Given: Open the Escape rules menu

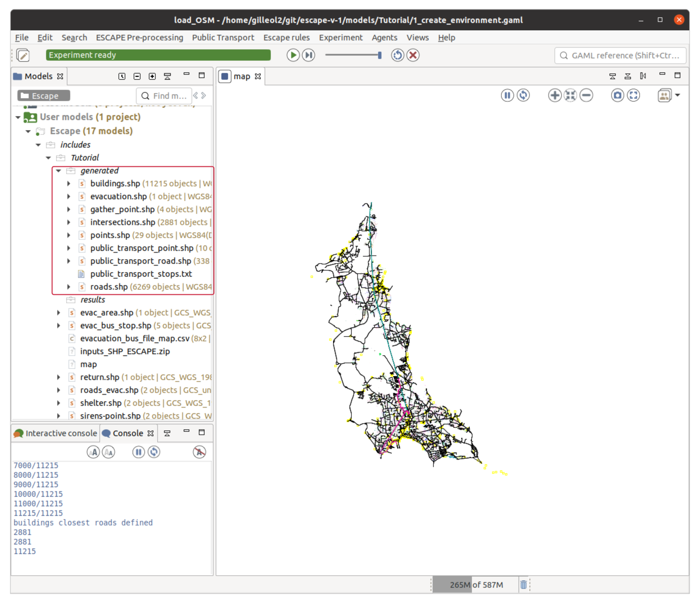Looking at the screenshot, I should [x=286, y=38].
